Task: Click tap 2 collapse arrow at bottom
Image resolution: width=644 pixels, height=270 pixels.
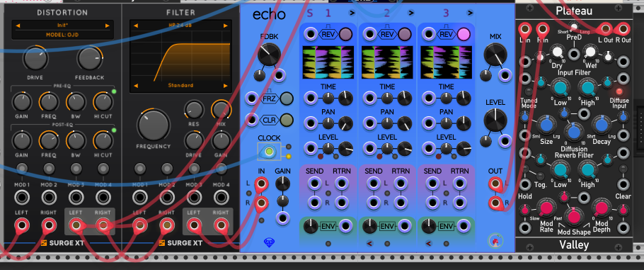Action: click(369, 244)
